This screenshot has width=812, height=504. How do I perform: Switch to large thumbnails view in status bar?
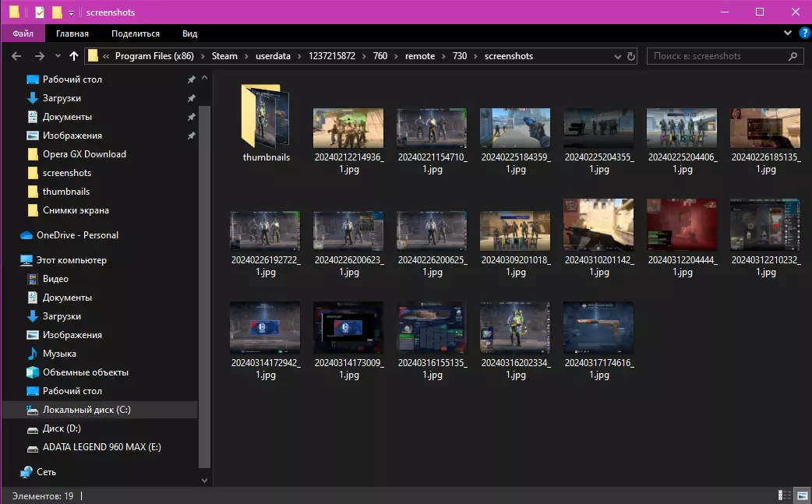click(x=802, y=495)
